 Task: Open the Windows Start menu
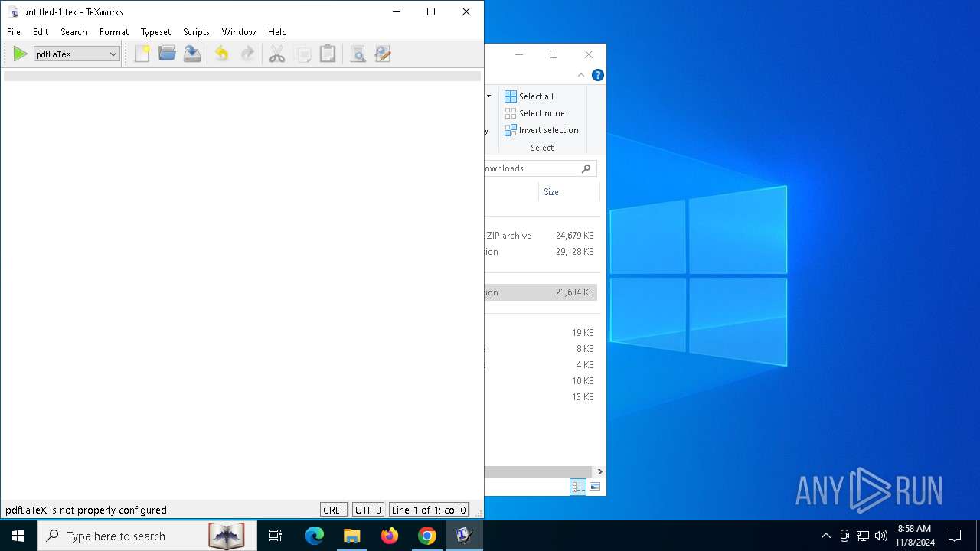coord(18,536)
